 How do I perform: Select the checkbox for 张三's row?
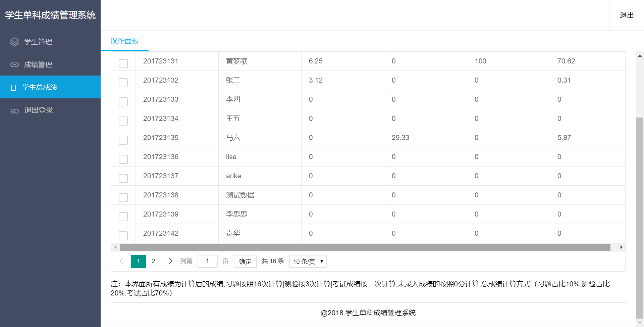coord(123,83)
